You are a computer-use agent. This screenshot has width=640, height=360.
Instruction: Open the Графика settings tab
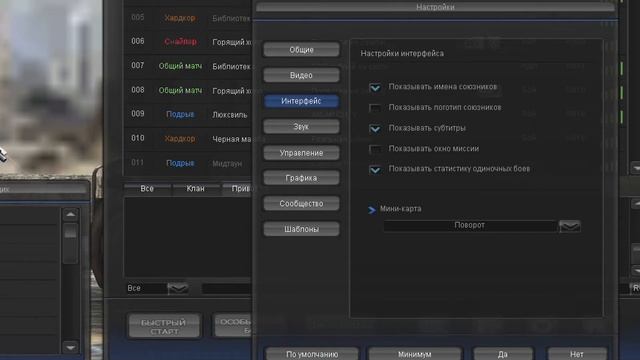tap(301, 178)
